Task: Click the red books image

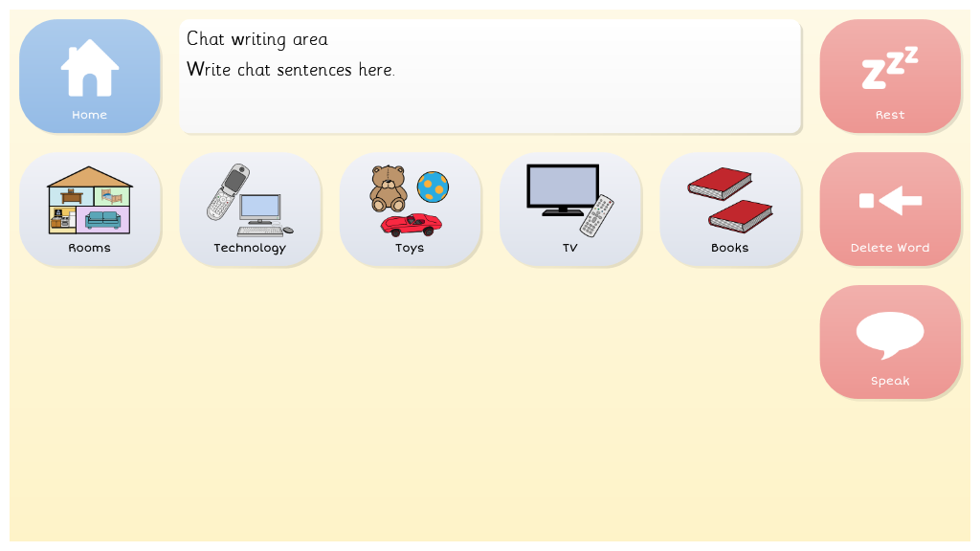Action: 730,200
